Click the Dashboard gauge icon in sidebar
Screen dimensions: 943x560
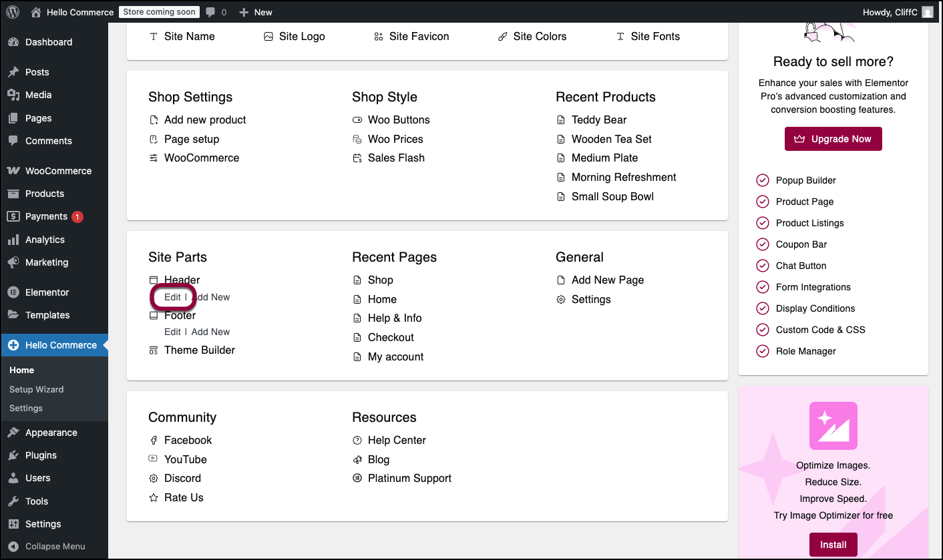pyautogui.click(x=13, y=42)
